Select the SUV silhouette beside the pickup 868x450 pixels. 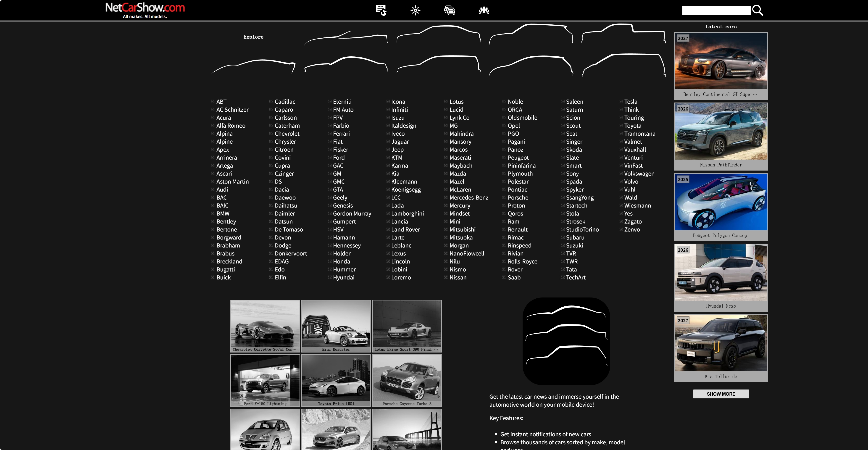pyautogui.click(x=531, y=35)
